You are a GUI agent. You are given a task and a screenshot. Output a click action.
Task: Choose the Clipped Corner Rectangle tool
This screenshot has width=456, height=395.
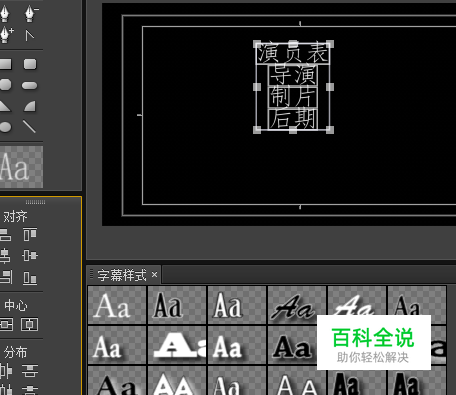pyautogui.click(x=5, y=85)
